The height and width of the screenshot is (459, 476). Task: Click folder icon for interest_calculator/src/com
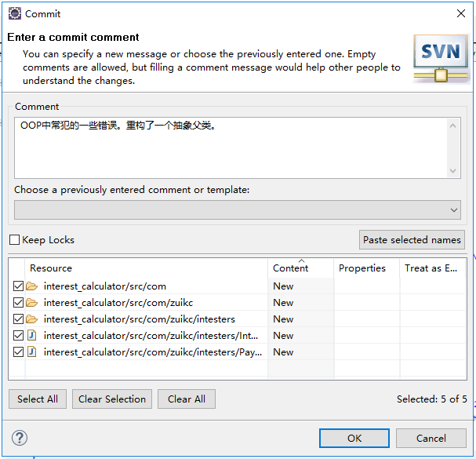(32, 286)
